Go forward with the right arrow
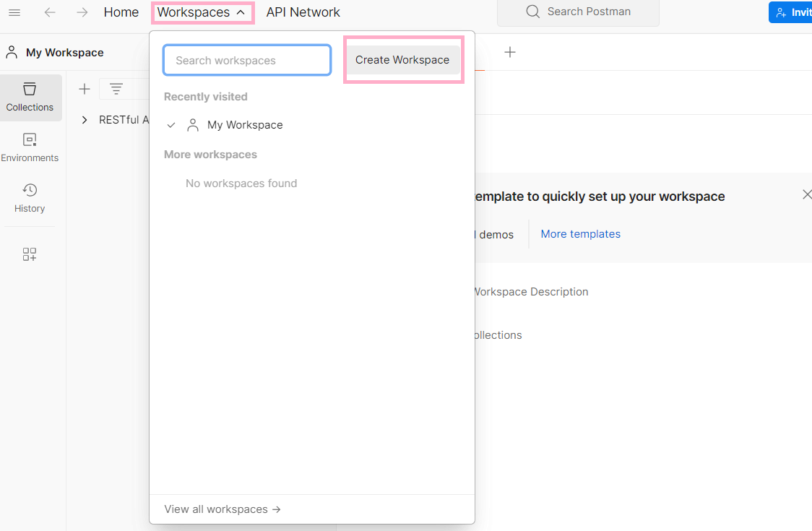This screenshot has height=531, width=812. (82, 12)
